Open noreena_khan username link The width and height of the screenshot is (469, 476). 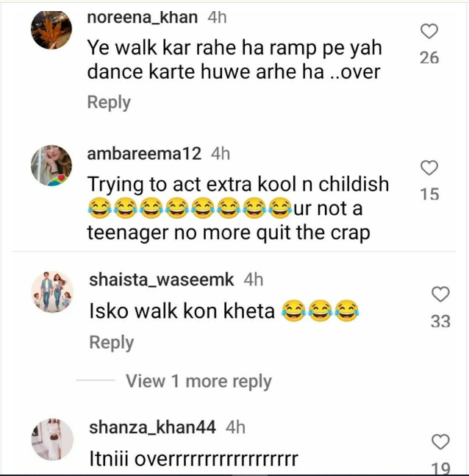point(142,17)
